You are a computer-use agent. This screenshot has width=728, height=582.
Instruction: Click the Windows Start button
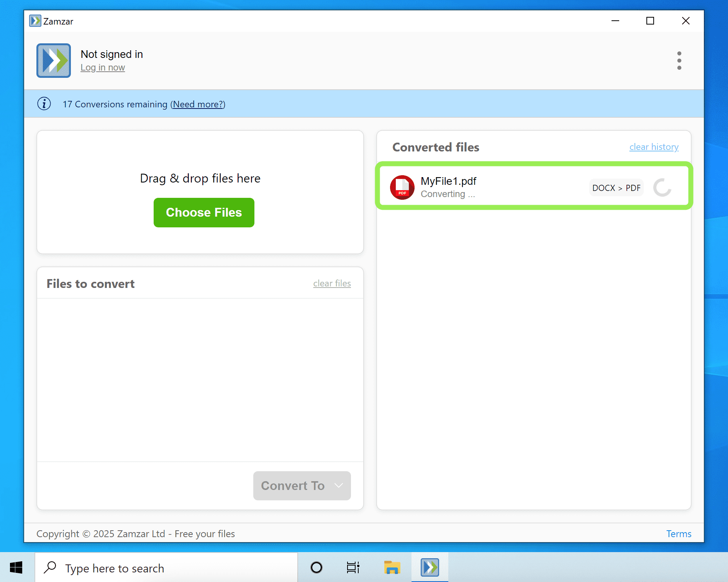pos(16,568)
